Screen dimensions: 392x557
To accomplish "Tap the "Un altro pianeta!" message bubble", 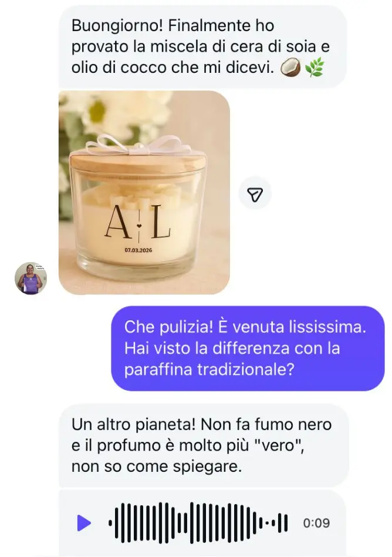I will pos(203,445).
